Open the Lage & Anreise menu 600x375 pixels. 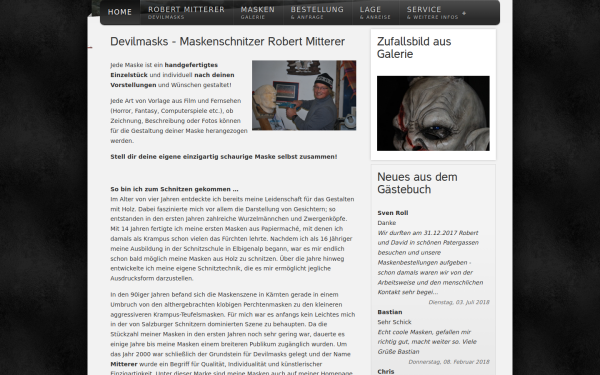pos(375,12)
